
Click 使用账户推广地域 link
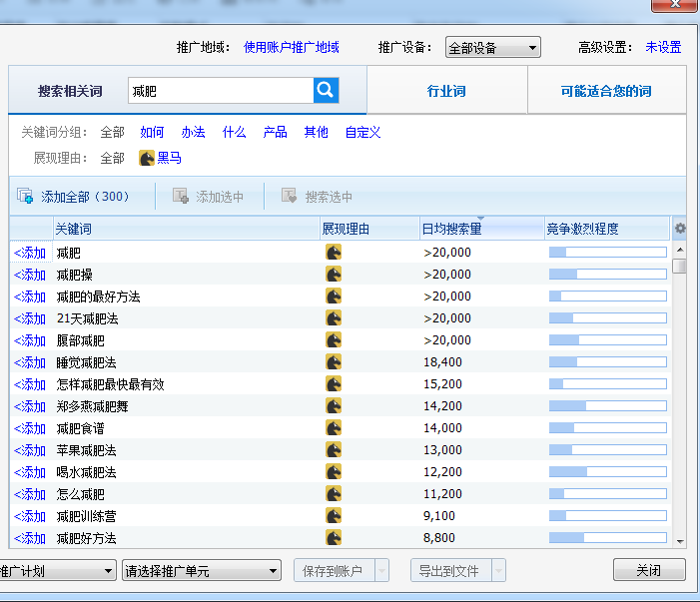tap(292, 47)
